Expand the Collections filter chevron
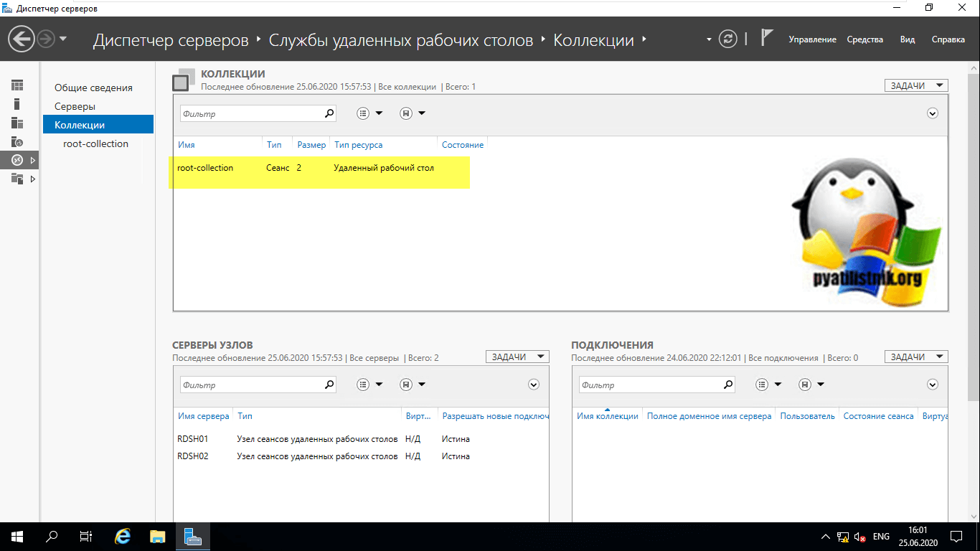The image size is (980, 551). (933, 113)
